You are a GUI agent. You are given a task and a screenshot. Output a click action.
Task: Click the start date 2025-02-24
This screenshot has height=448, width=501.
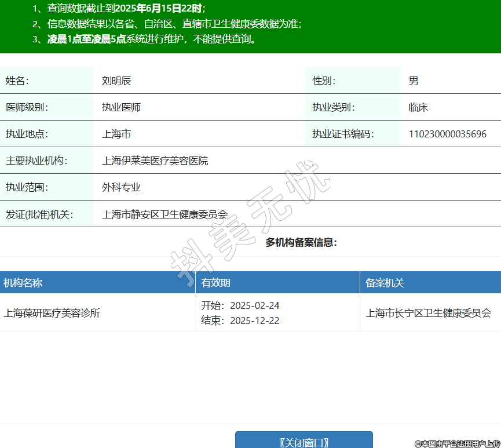(254, 305)
